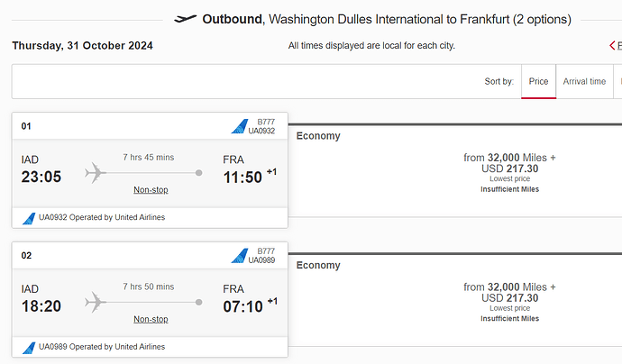Screen dimensions: 622x364
Task: Click grey plane icon on 18:20 flight route
Action: coord(96,302)
